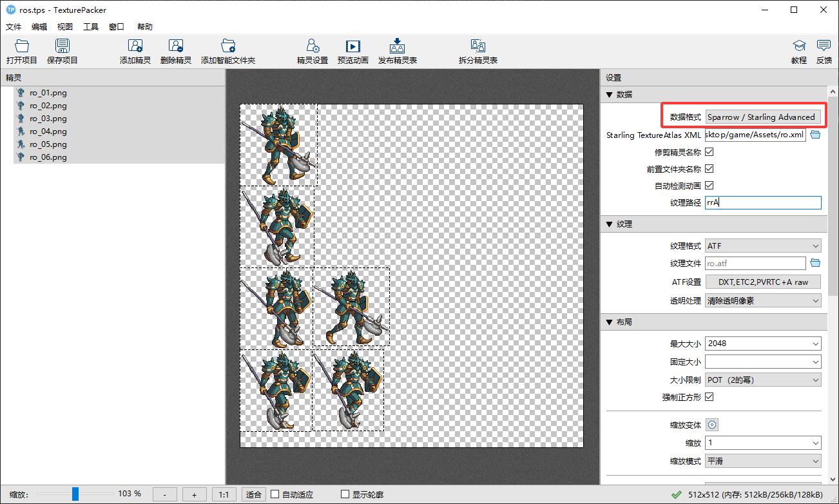839x504 pixels.
Task: Click the 拆分精灵表 icon
Action: point(477,46)
